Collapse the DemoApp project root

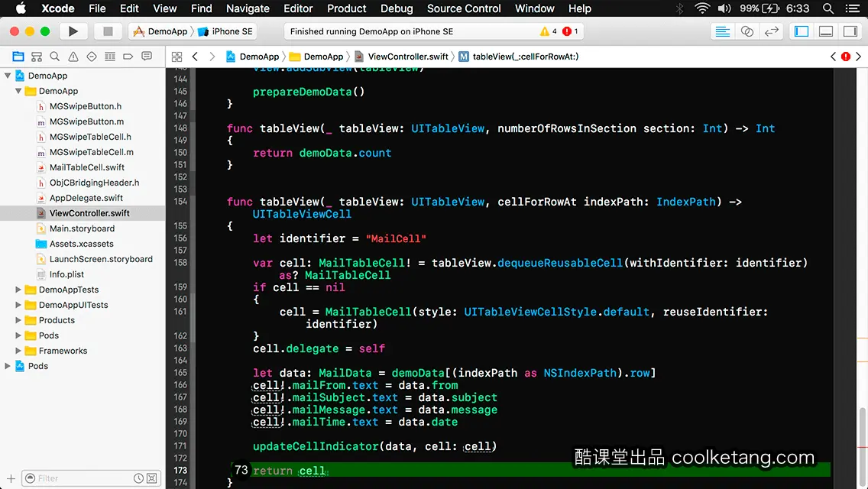8,76
